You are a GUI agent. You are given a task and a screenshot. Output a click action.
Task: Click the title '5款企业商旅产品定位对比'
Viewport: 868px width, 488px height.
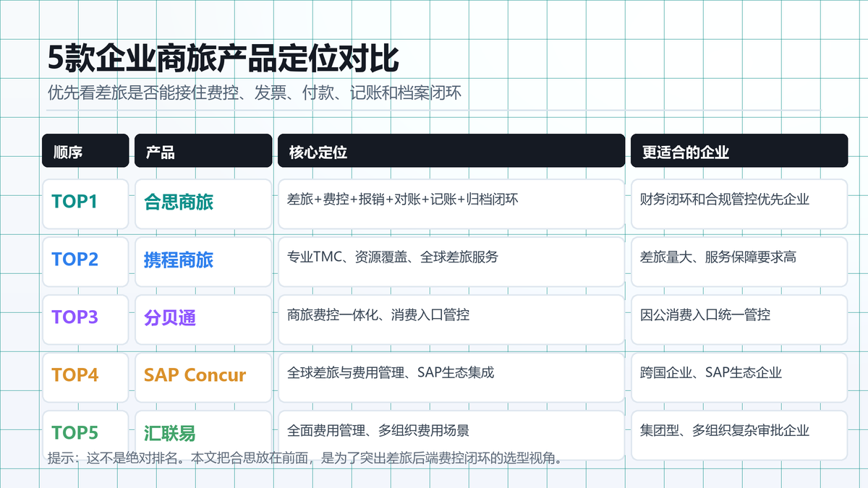(x=223, y=59)
